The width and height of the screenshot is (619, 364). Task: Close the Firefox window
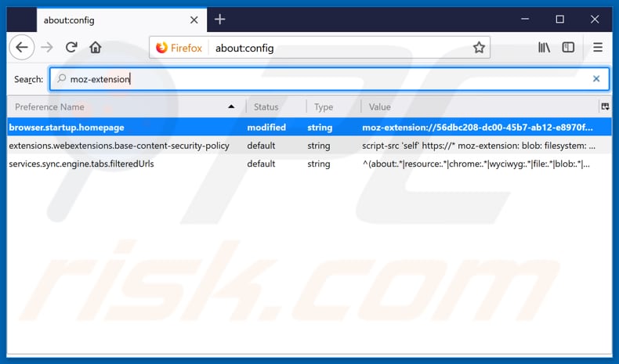point(595,19)
